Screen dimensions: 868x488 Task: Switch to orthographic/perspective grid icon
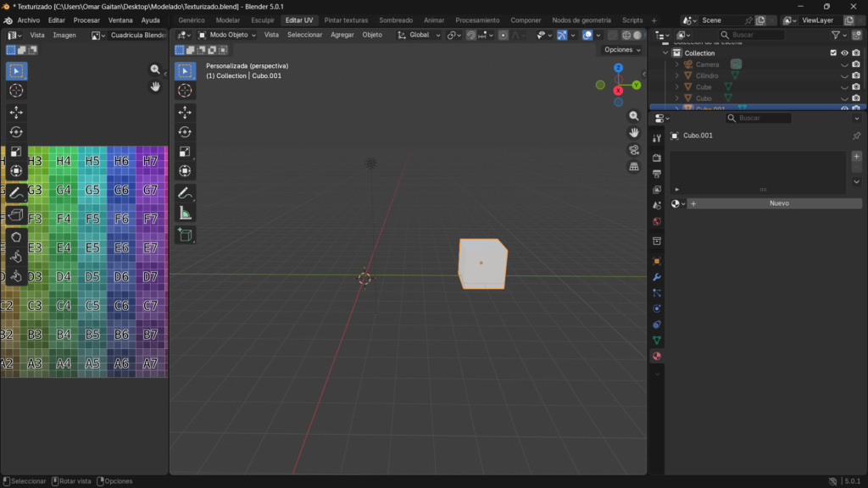click(634, 167)
